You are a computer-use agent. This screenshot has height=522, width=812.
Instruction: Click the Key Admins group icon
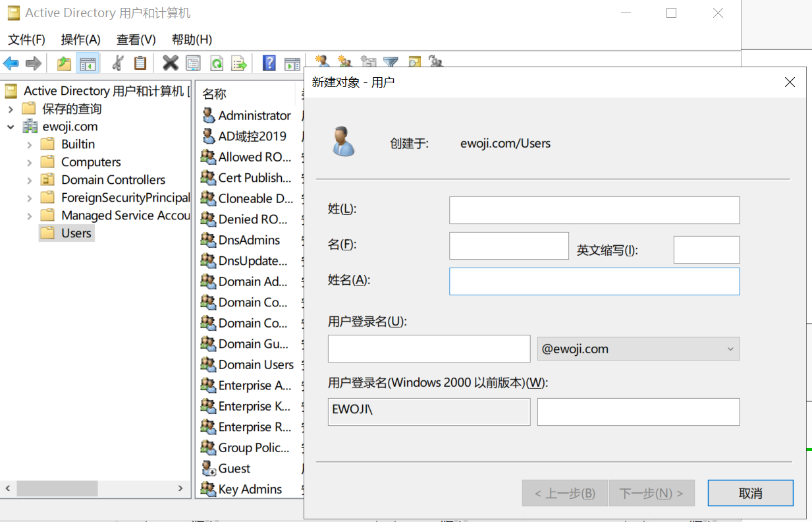[209, 489]
